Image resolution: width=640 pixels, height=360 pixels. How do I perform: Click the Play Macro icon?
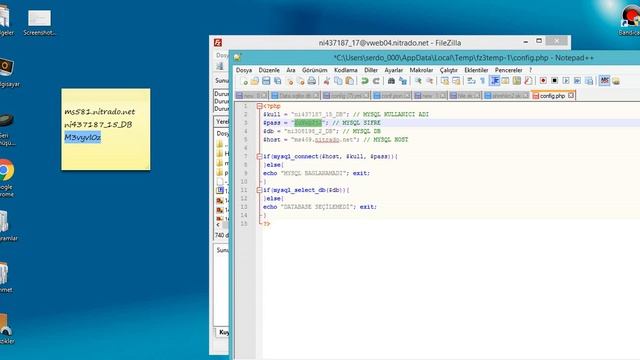click(566, 81)
